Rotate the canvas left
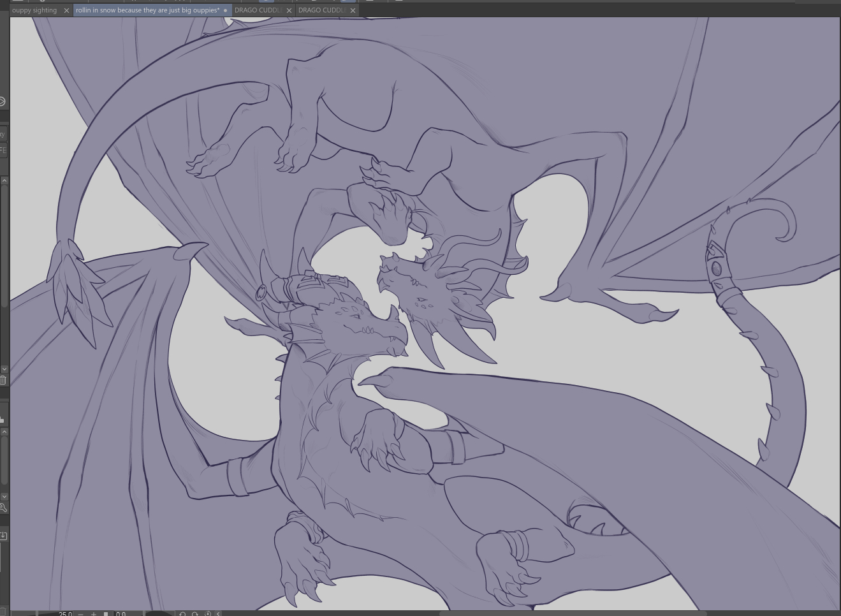 point(182,613)
